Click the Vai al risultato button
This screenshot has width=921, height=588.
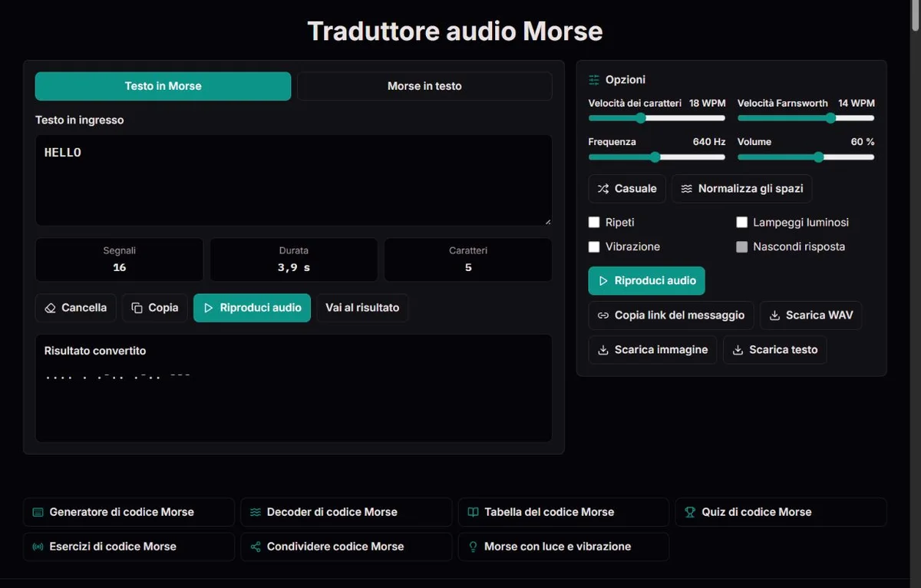(x=362, y=308)
